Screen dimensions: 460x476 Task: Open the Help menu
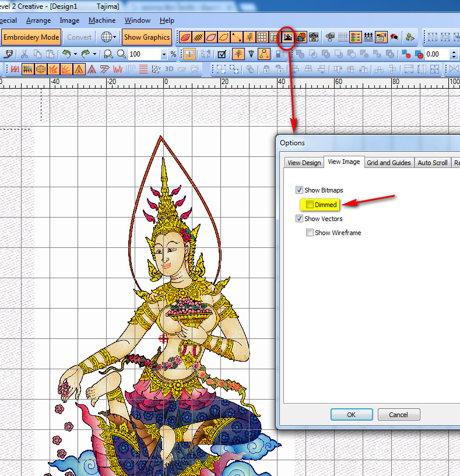[167, 20]
